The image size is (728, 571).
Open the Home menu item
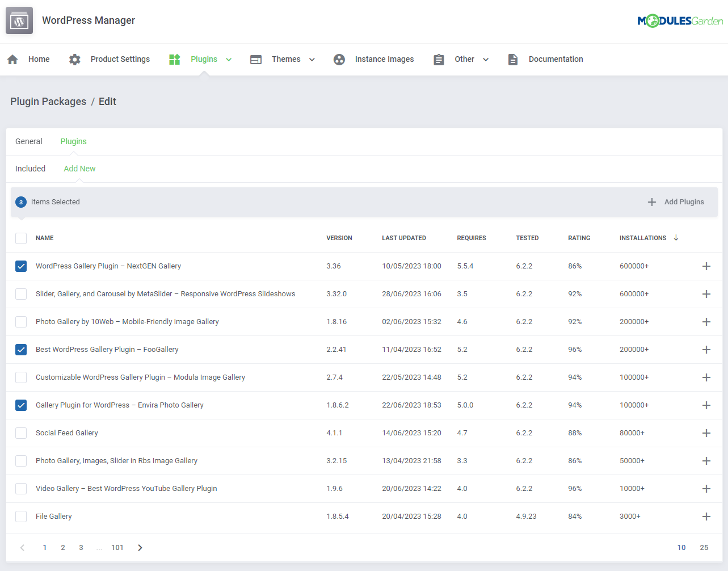(x=39, y=59)
